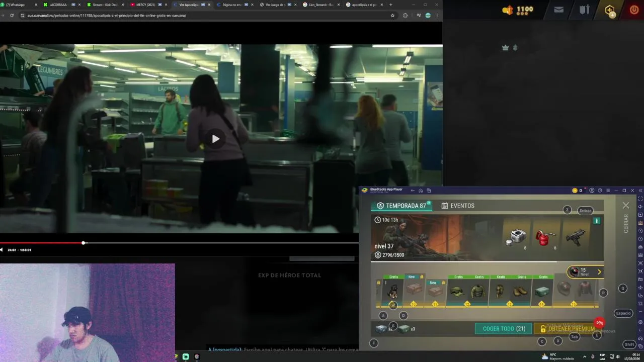
Task: Select the locked red jacket reward
Action: click(x=585, y=289)
